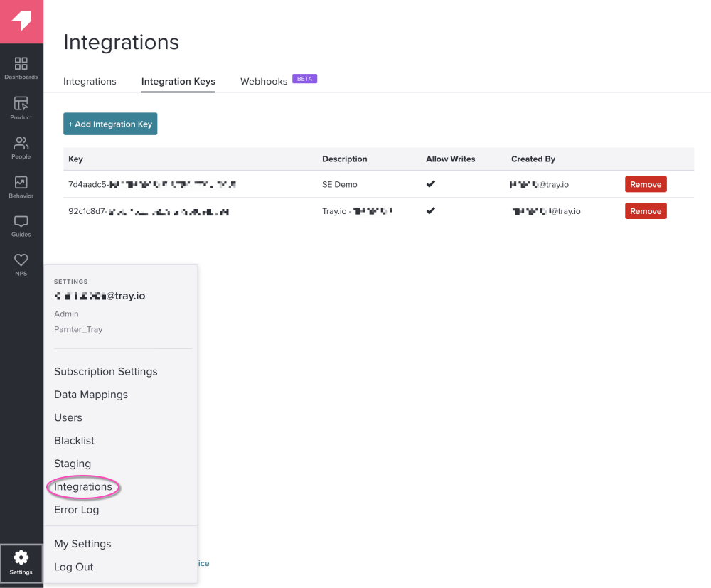Remove the SE Demo integration key
The width and height of the screenshot is (711, 588).
pyautogui.click(x=645, y=183)
